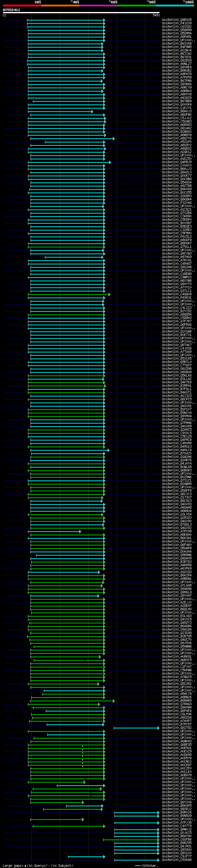Select hit label UniRef100_B9RUR2
The width and height of the screenshot is (197, 868).
177,71
